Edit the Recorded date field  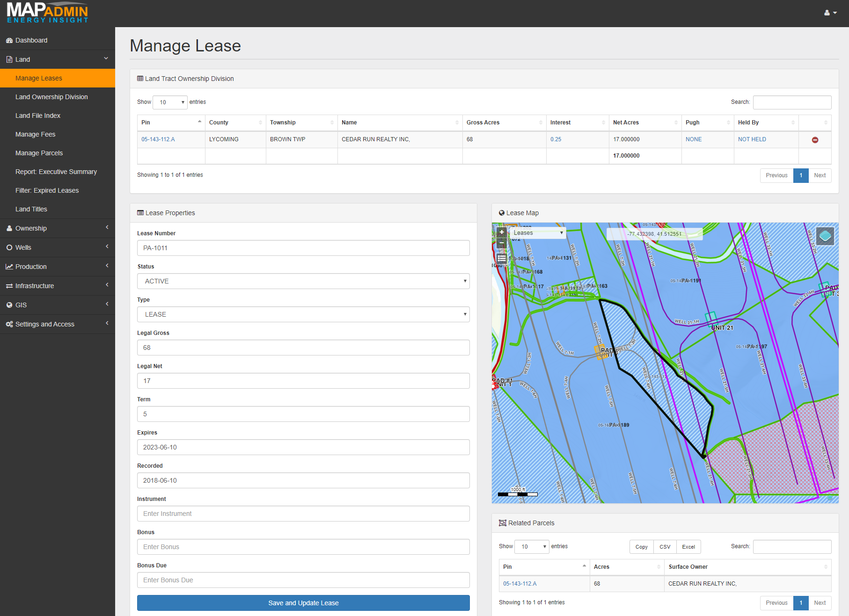coord(303,480)
